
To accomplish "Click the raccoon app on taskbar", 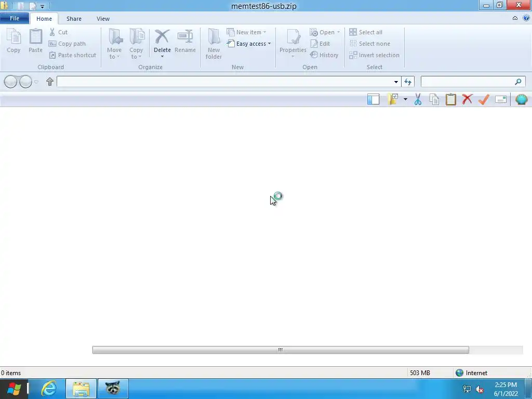I will [x=113, y=389].
